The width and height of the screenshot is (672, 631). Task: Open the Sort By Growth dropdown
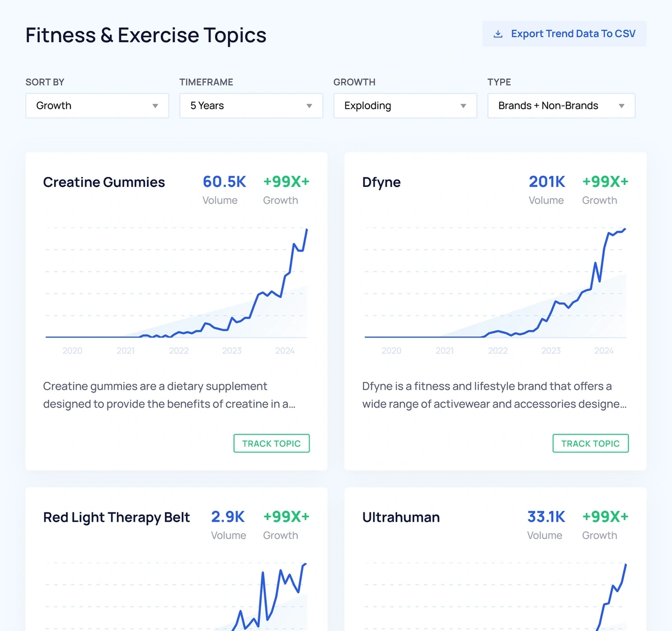pyautogui.click(x=97, y=106)
